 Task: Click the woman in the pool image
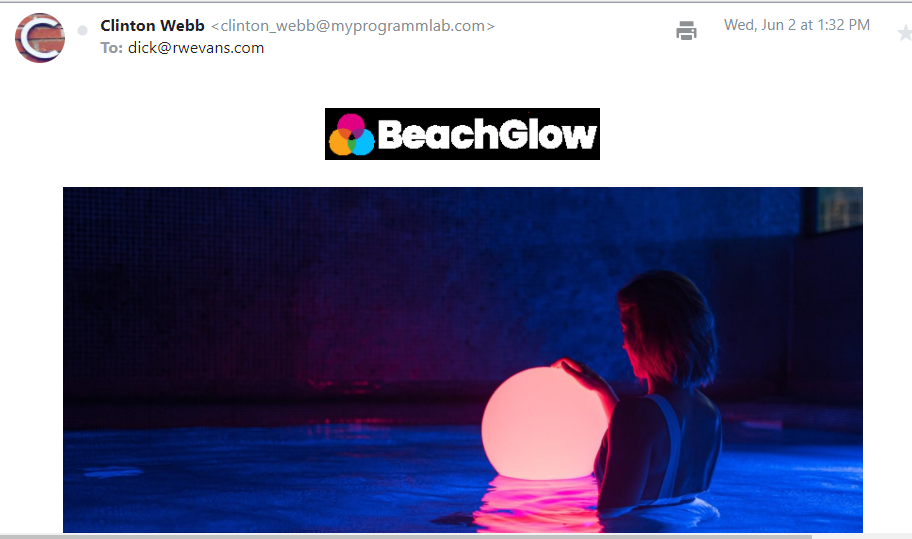coord(656,395)
